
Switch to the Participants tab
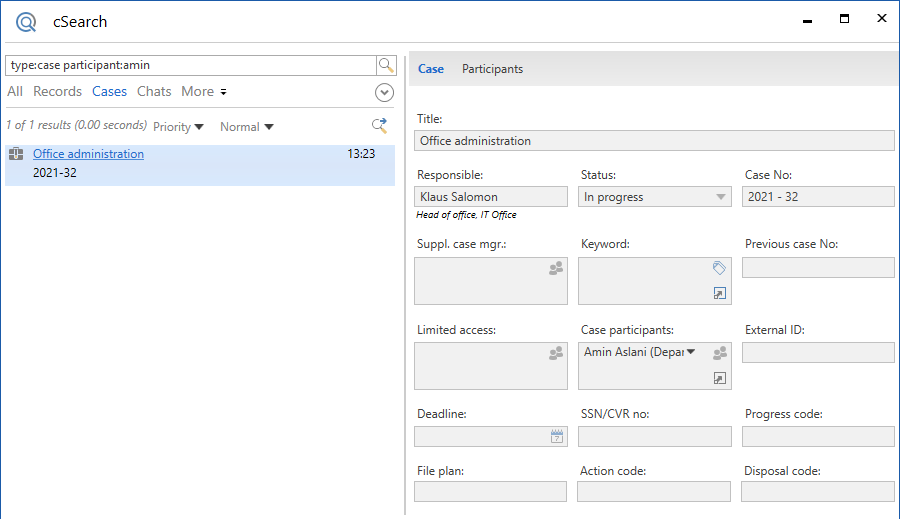tap(492, 69)
